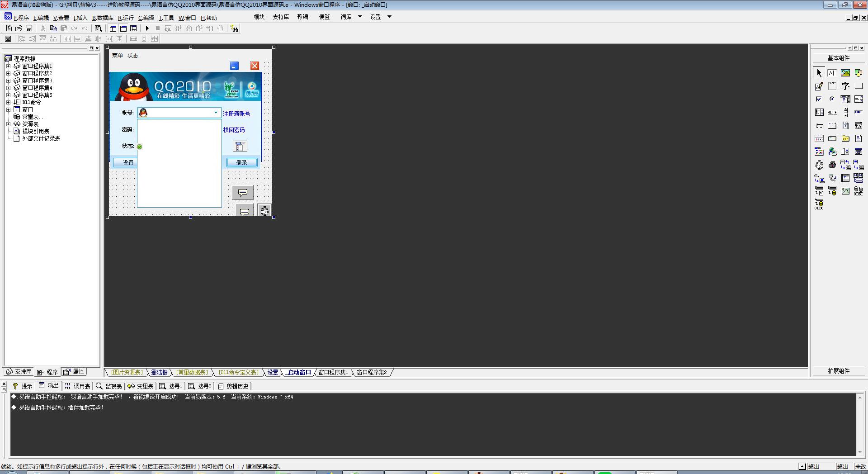Open the C.编译 menu
The width and height of the screenshot is (868, 474).
point(146,18)
